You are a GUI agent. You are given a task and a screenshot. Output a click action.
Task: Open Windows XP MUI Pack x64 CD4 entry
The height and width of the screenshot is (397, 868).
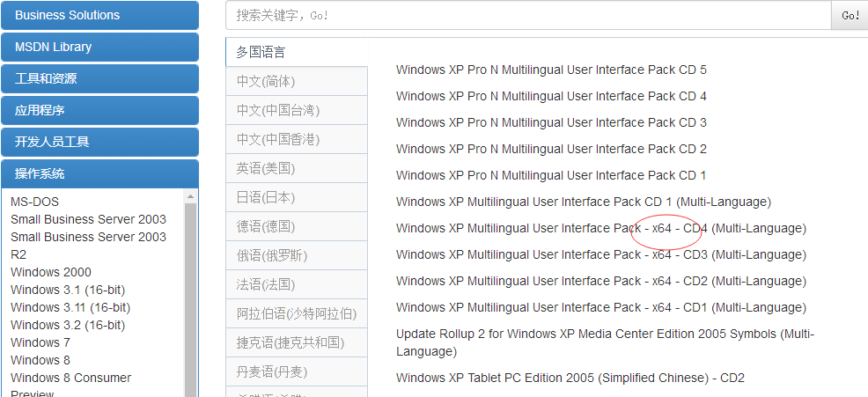tap(600, 228)
